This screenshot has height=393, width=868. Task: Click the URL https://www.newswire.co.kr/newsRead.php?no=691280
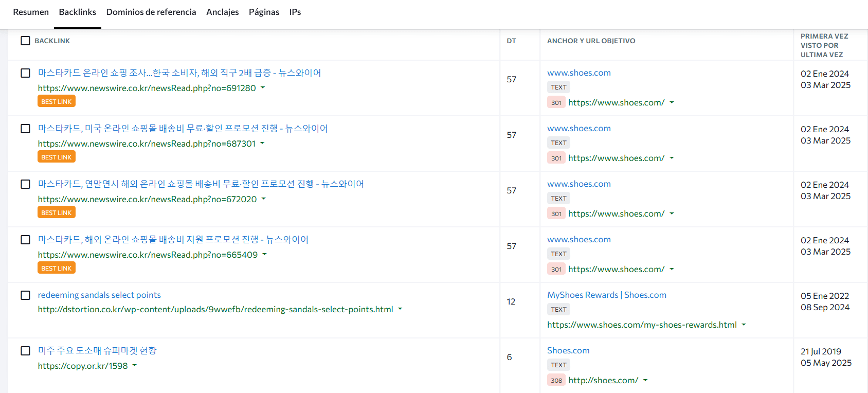click(x=147, y=88)
